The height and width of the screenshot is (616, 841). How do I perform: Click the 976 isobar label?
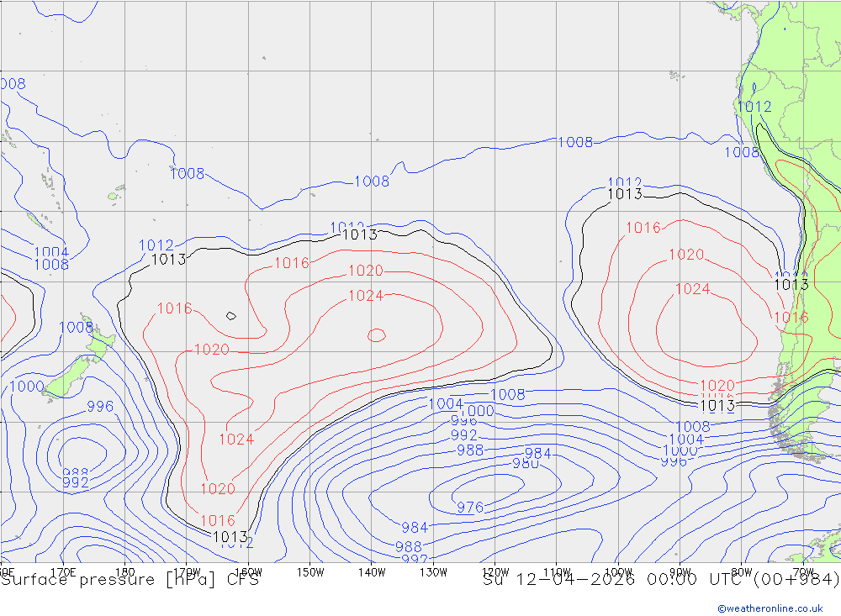point(470,507)
